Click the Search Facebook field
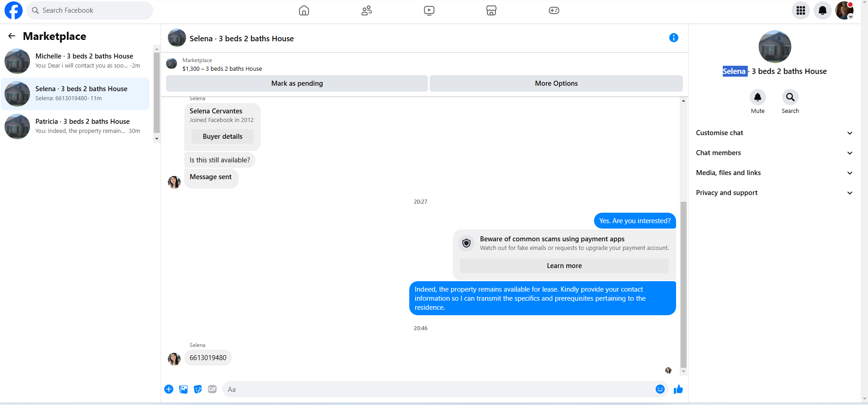 pyautogui.click(x=90, y=10)
